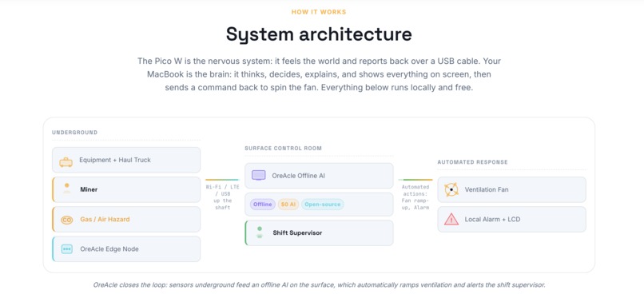
Task: Click the System architecture heading
Action: coord(319,34)
